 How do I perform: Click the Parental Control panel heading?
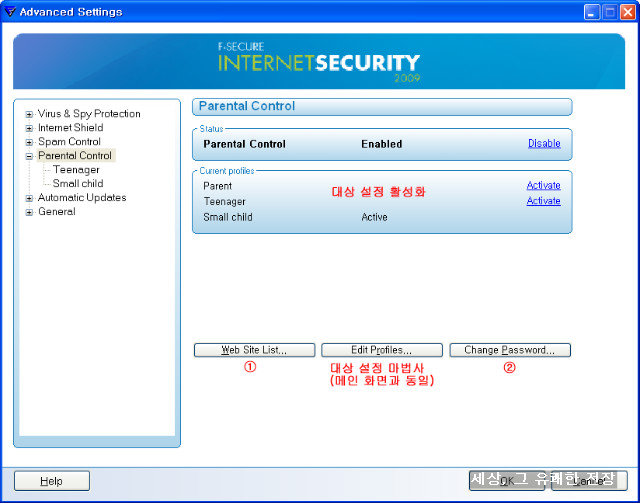click(x=247, y=106)
